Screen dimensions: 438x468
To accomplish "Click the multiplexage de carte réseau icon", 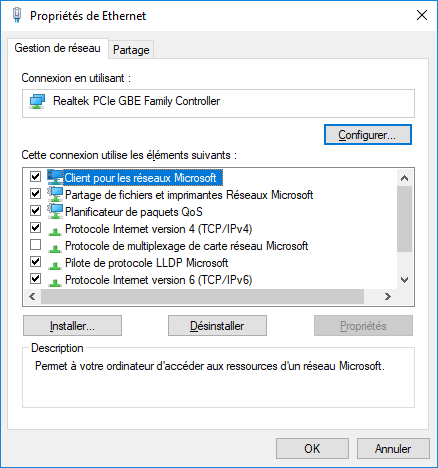I will tap(55, 248).
